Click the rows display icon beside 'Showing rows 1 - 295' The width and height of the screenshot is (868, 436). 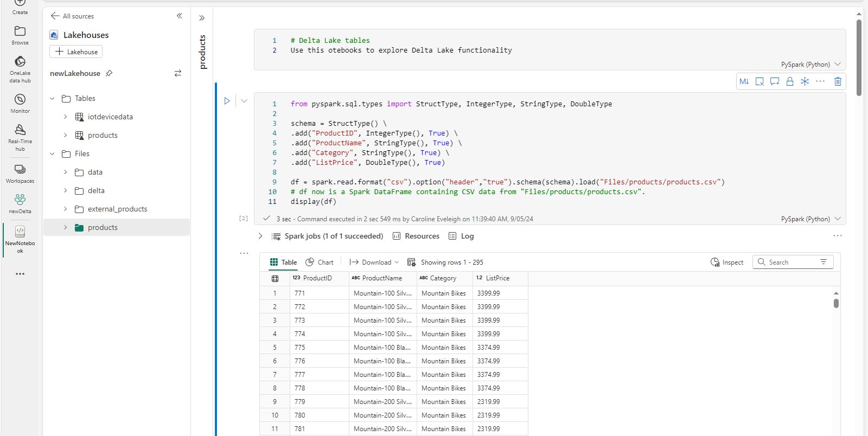click(x=411, y=262)
